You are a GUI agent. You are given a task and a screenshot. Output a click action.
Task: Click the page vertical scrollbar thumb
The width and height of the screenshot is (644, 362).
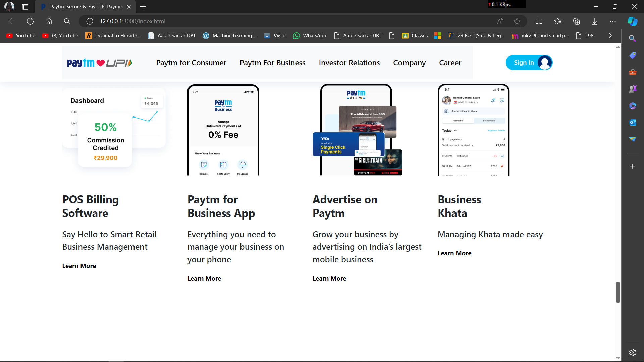(x=618, y=292)
